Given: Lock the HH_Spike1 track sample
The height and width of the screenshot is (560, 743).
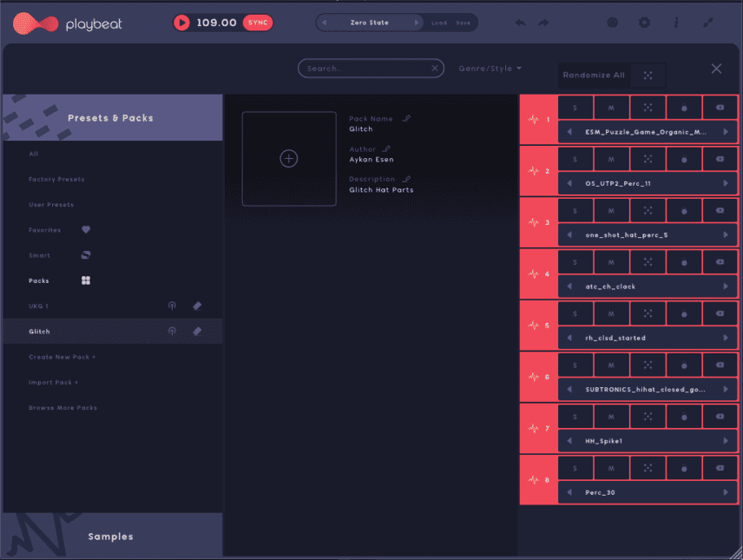Looking at the screenshot, I should 684,417.
